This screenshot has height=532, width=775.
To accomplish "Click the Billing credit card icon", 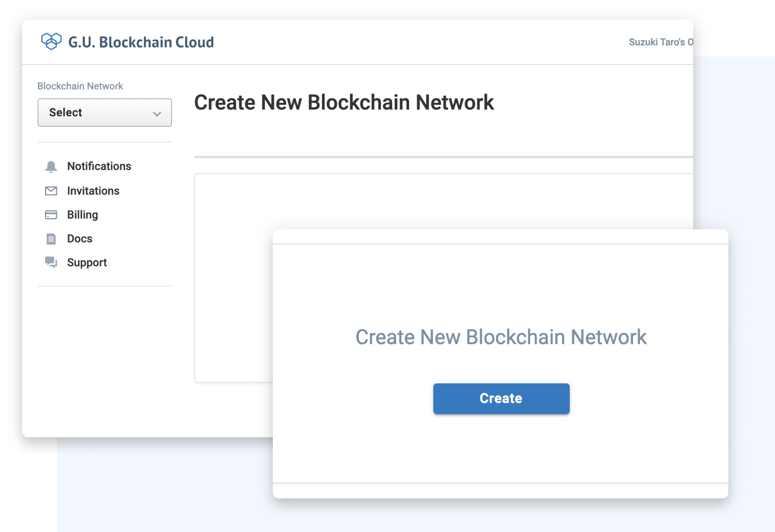I will coord(51,215).
